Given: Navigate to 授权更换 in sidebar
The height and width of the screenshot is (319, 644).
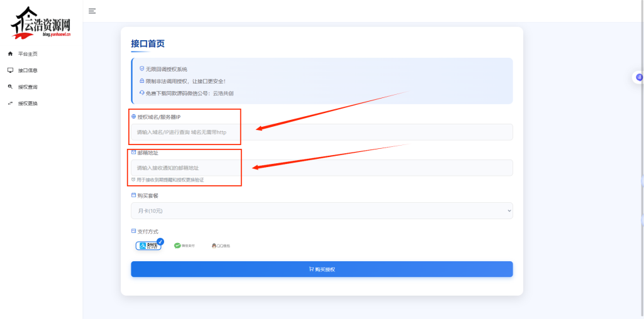Looking at the screenshot, I should (28, 103).
